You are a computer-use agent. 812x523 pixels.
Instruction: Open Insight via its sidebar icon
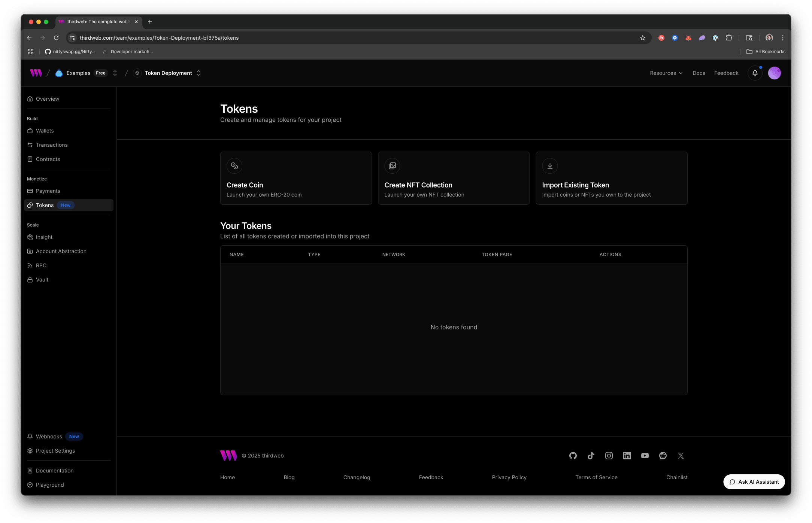click(x=30, y=237)
